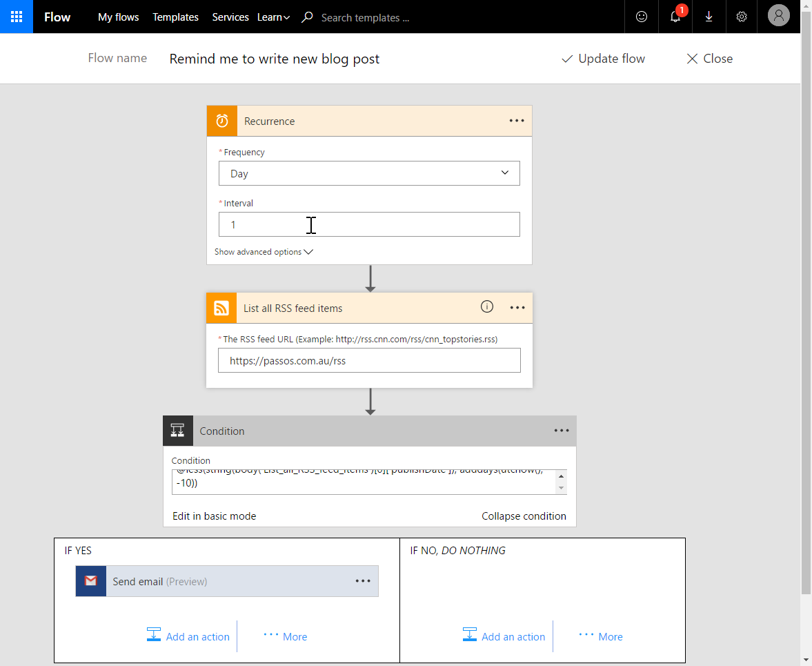Open the Learn dropdown menu
Viewport: 812px width, 666px height.
pyautogui.click(x=273, y=17)
